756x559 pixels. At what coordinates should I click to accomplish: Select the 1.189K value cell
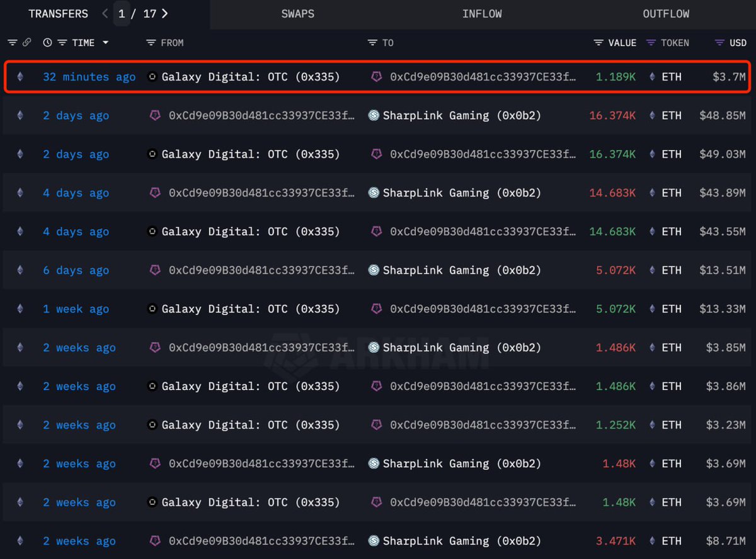616,77
